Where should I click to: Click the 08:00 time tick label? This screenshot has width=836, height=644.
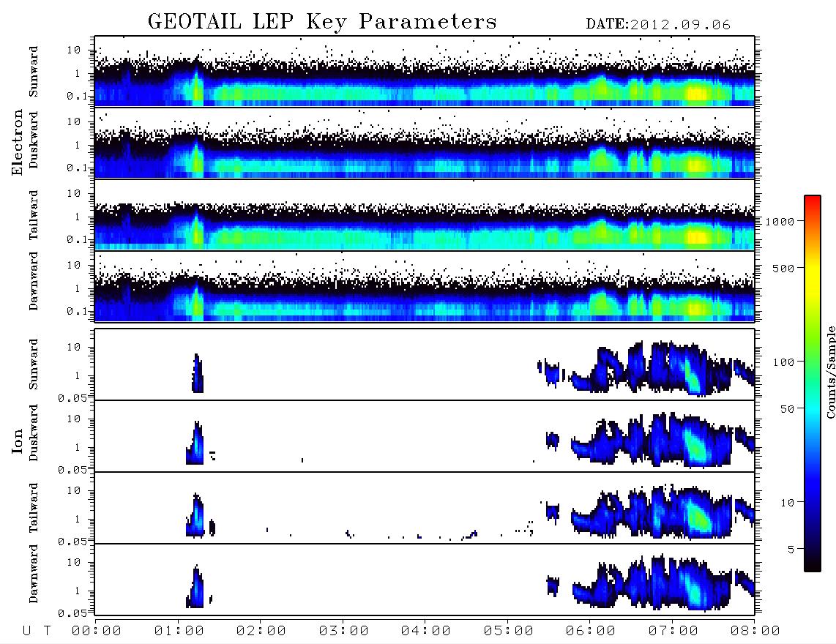coord(755,631)
